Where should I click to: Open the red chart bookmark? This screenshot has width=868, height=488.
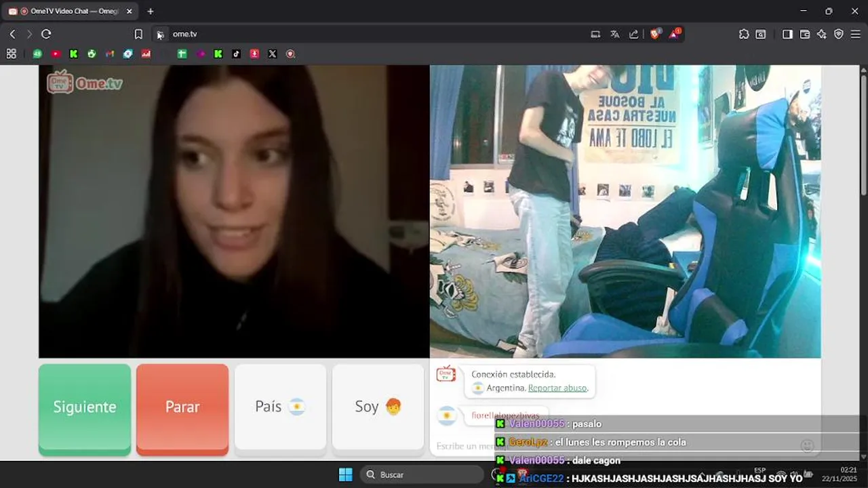pyautogui.click(x=146, y=54)
